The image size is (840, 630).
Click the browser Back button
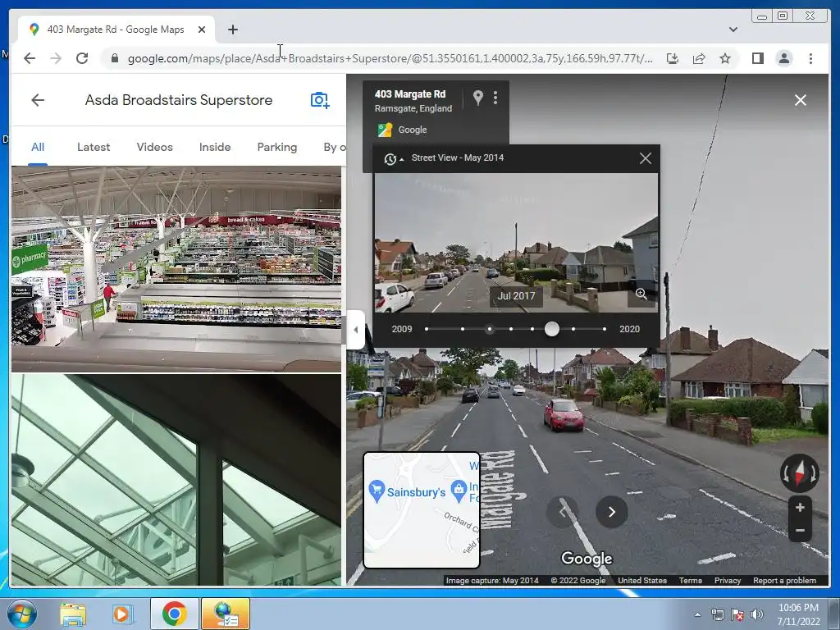[30, 58]
